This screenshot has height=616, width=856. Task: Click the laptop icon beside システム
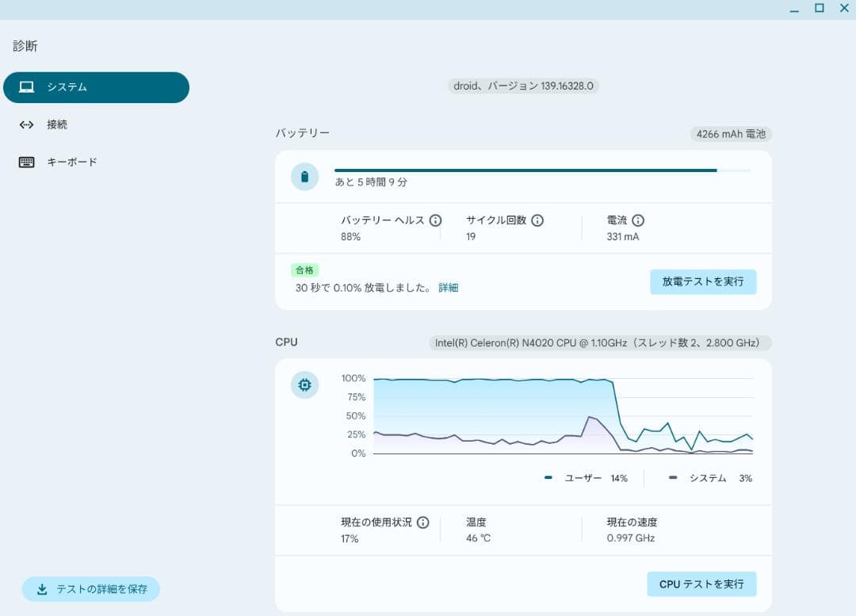[27, 87]
